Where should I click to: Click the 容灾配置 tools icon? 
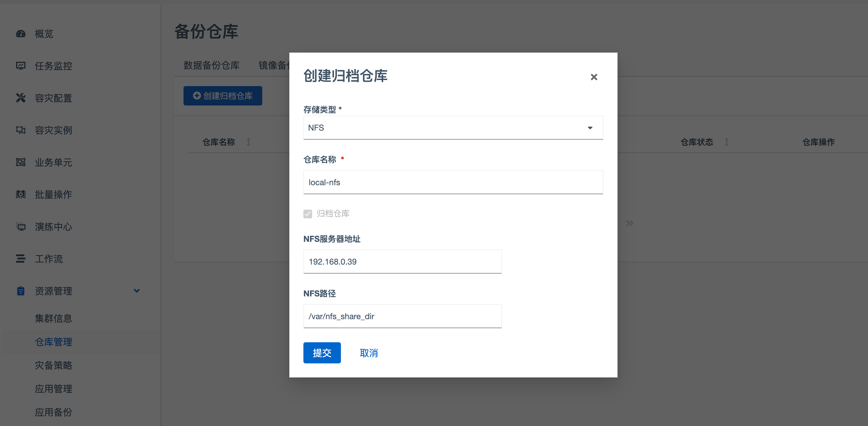(20, 98)
